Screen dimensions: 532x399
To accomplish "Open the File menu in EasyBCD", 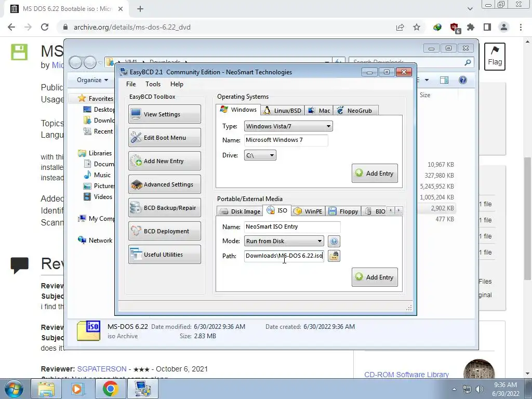I will tap(131, 84).
